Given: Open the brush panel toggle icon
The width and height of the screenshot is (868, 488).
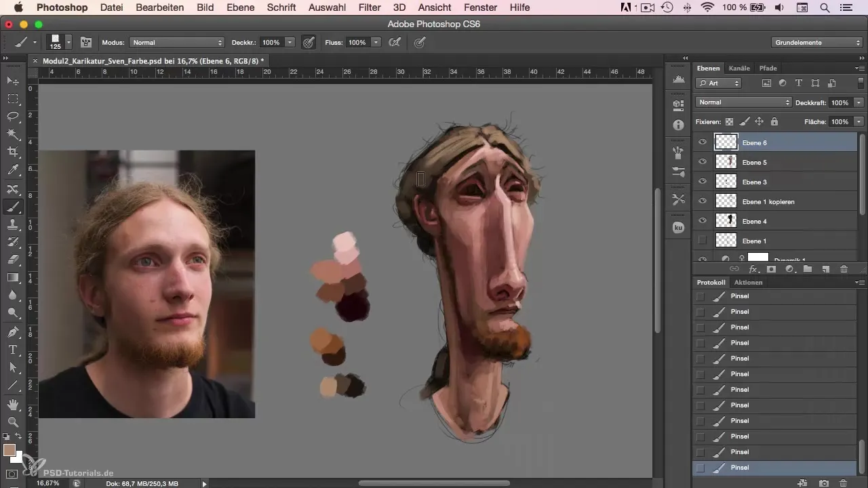Looking at the screenshot, I should coord(86,42).
